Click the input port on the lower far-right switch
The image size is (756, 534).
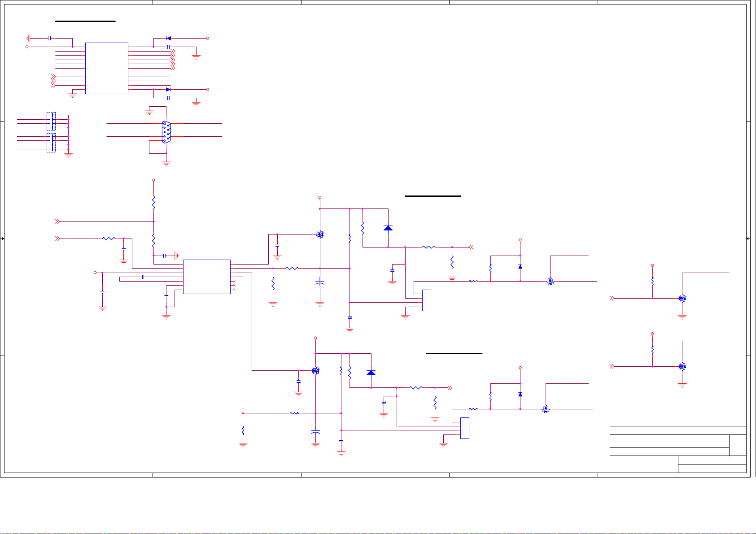click(x=612, y=366)
